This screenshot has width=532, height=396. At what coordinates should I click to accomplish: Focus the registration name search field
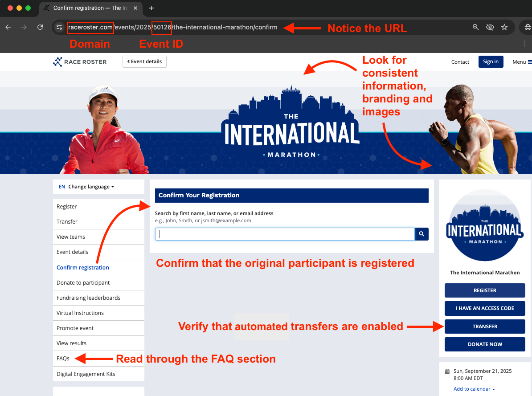(285, 234)
